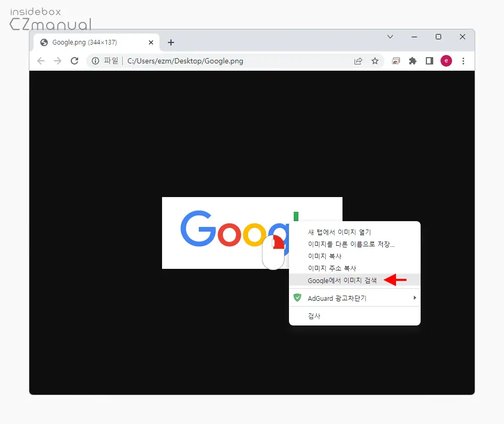Open a new tab with plus button
504x424 pixels.
click(171, 42)
